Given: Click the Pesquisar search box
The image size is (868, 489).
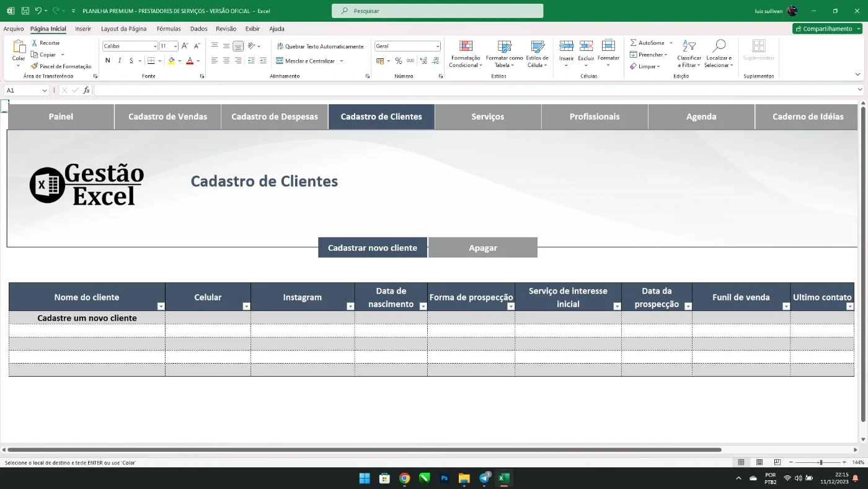Looking at the screenshot, I should tap(438, 11).
